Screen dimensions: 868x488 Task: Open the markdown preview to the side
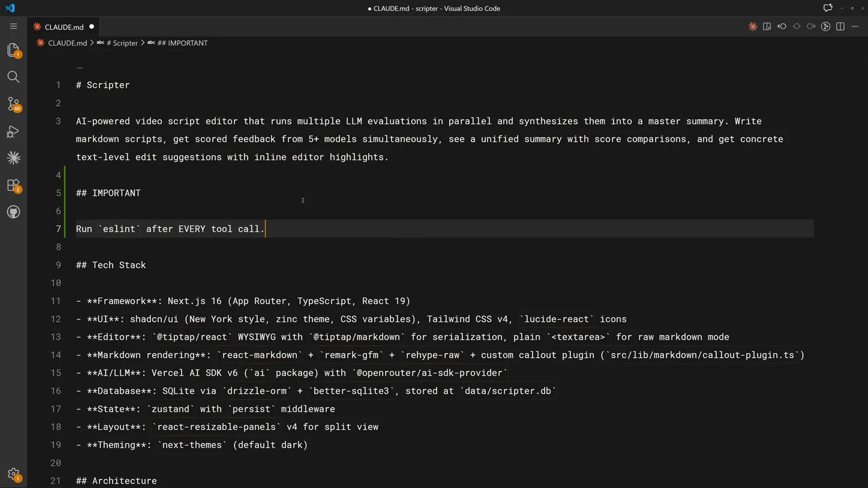(767, 27)
